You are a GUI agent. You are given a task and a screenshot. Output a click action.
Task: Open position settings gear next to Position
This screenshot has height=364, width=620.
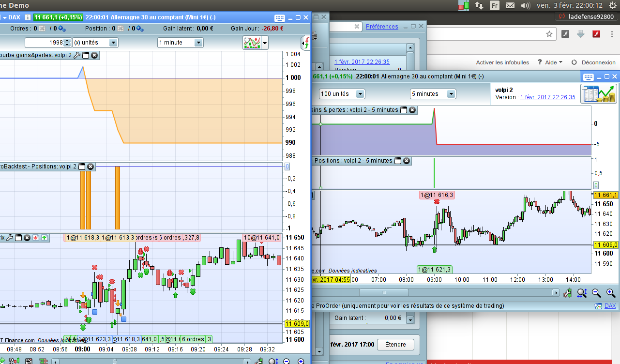140,29
